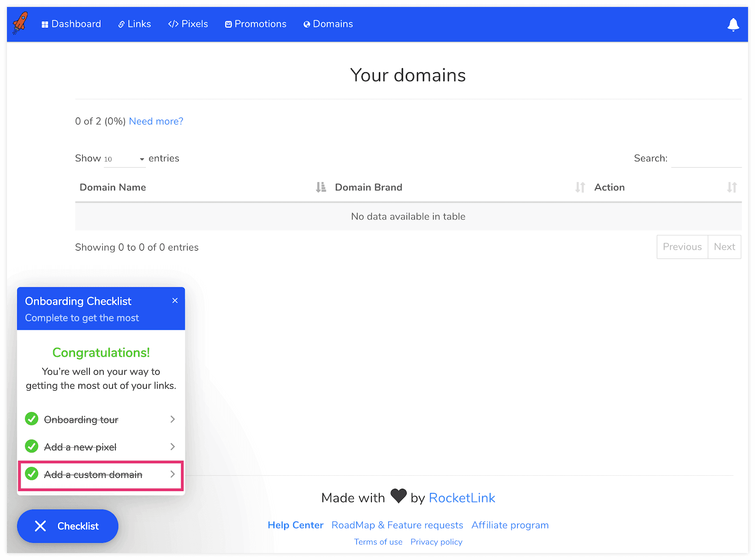Select the Add a new pixel item

pos(101,447)
